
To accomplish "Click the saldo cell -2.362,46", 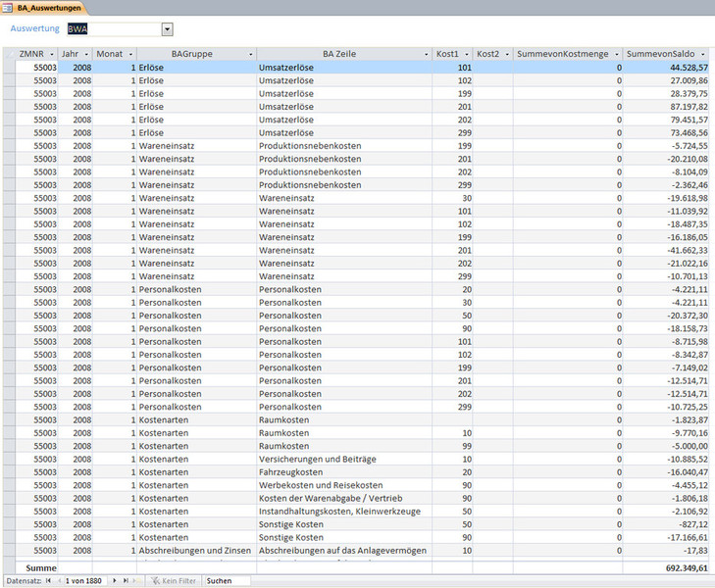I will 666,185.
